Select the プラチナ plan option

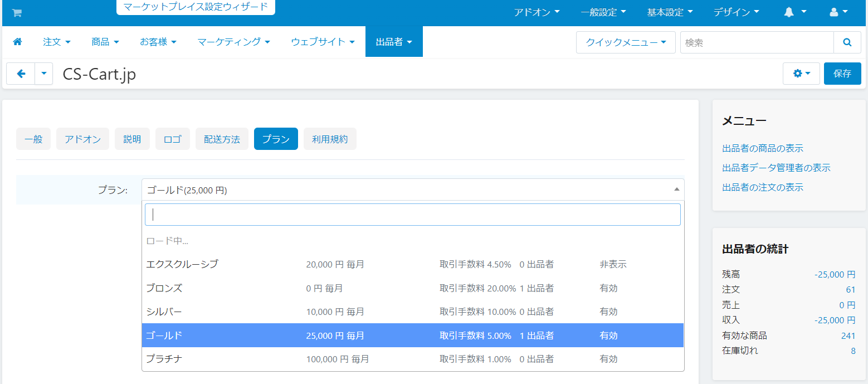413,359
